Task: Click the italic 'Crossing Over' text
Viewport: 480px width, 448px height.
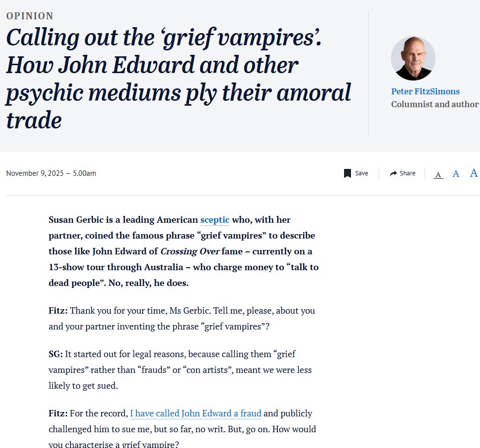Action: [x=190, y=251]
